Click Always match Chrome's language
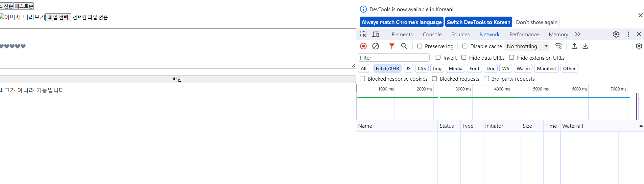644x184 pixels. click(x=401, y=22)
